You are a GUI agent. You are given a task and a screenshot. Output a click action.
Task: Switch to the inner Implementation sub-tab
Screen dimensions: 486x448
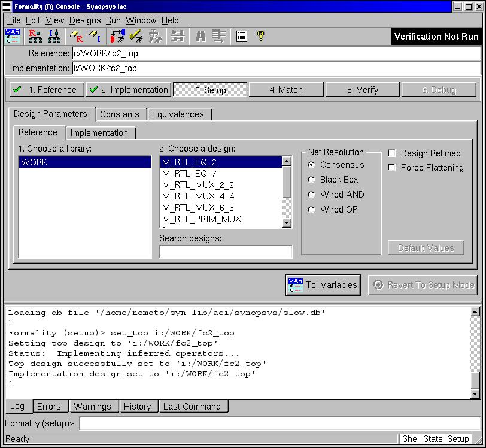click(99, 133)
